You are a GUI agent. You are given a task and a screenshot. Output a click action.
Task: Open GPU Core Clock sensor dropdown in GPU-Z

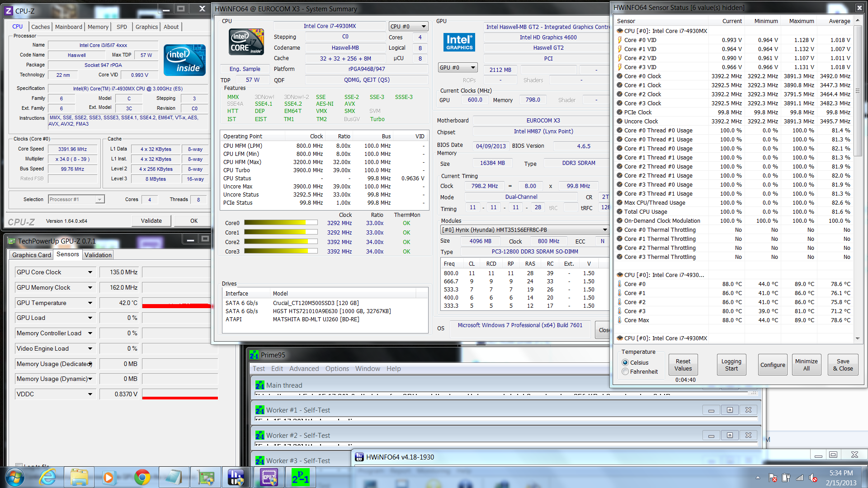(x=90, y=272)
